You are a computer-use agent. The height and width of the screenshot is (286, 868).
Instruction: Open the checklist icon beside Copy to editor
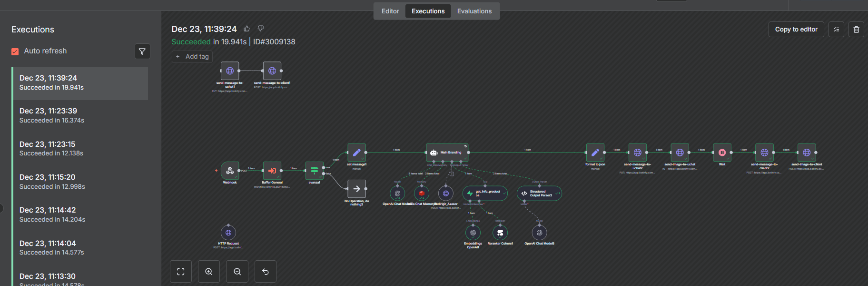tap(836, 30)
